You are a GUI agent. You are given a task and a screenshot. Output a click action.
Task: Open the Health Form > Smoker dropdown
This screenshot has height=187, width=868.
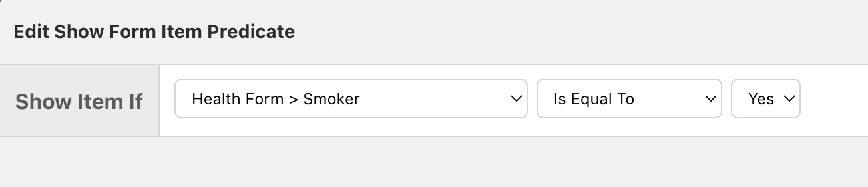[350, 99]
